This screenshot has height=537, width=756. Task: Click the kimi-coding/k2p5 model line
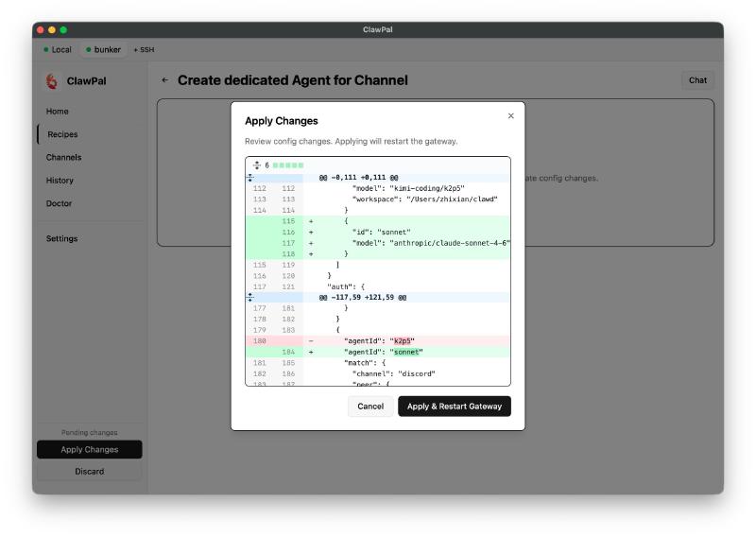click(x=377, y=188)
